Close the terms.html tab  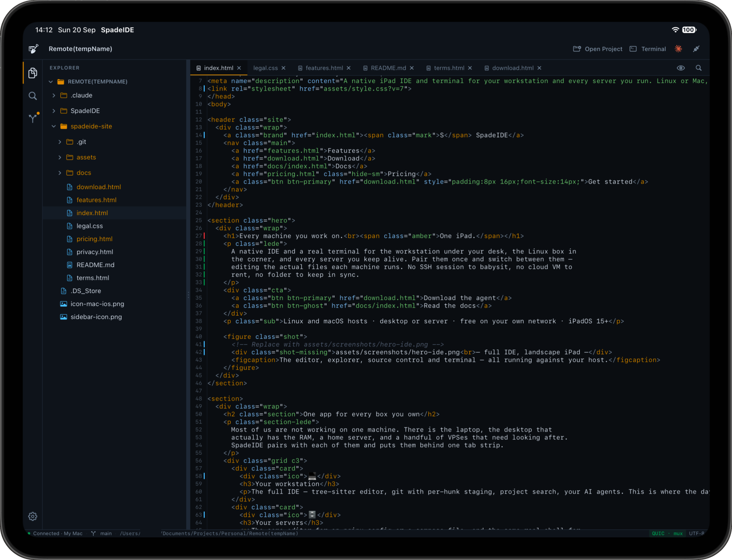470,68
